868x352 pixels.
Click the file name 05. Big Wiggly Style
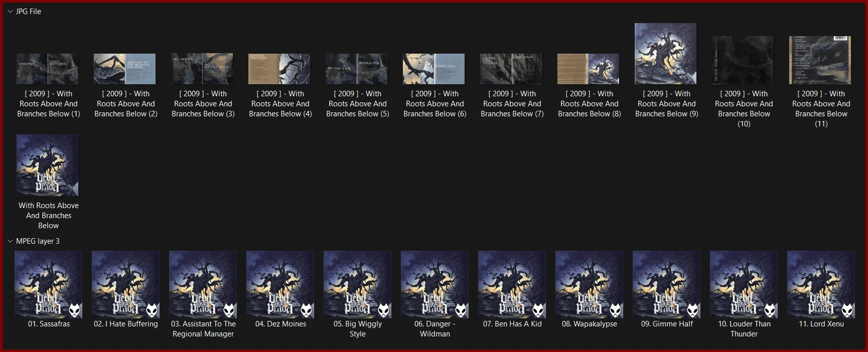[358, 329]
